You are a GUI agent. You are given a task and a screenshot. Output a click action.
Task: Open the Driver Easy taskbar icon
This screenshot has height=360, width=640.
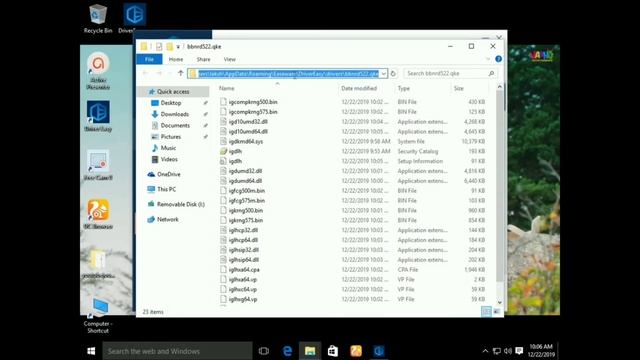tap(379, 351)
